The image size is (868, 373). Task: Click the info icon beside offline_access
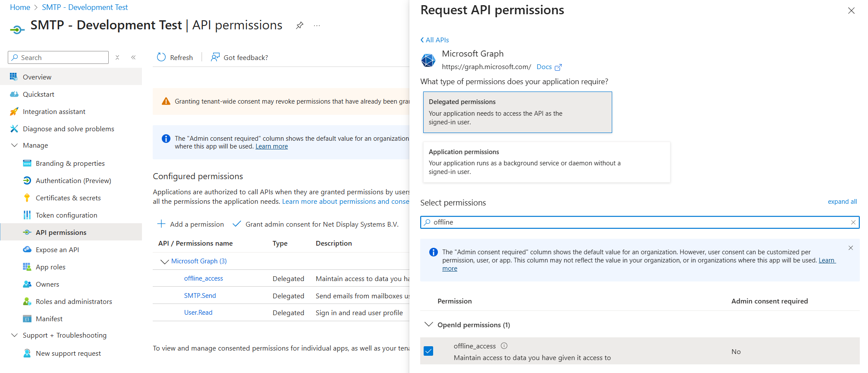504,346
